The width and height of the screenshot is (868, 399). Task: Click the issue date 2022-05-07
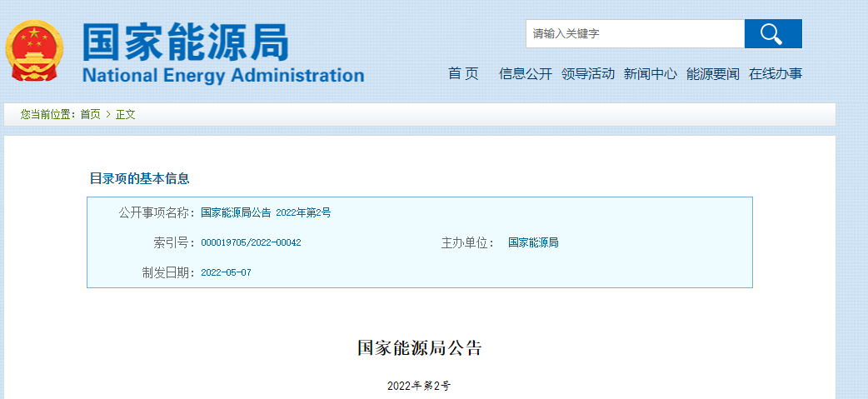(226, 273)
